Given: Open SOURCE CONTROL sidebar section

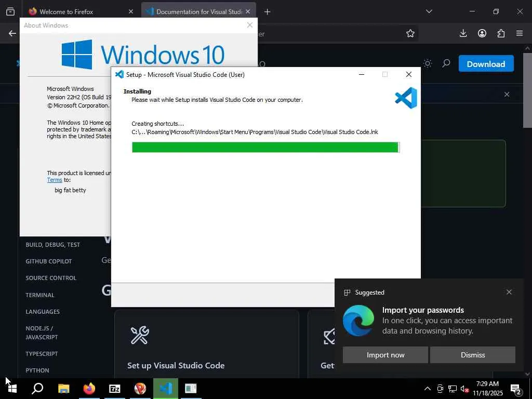Looking at the screenshot, I should coord(51,278).
